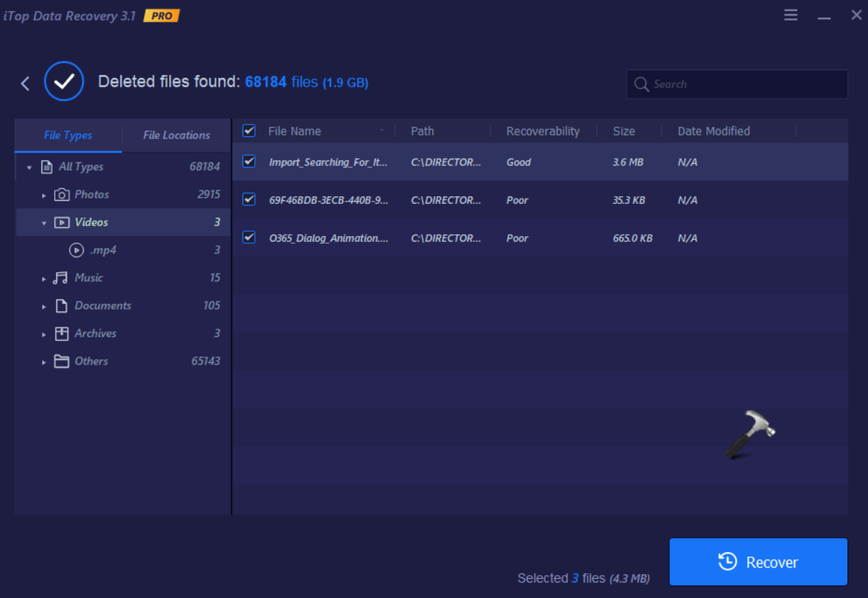Viewport: 868px width, 598px height.
Task: Click the Videos category icon
Action: 62,222
